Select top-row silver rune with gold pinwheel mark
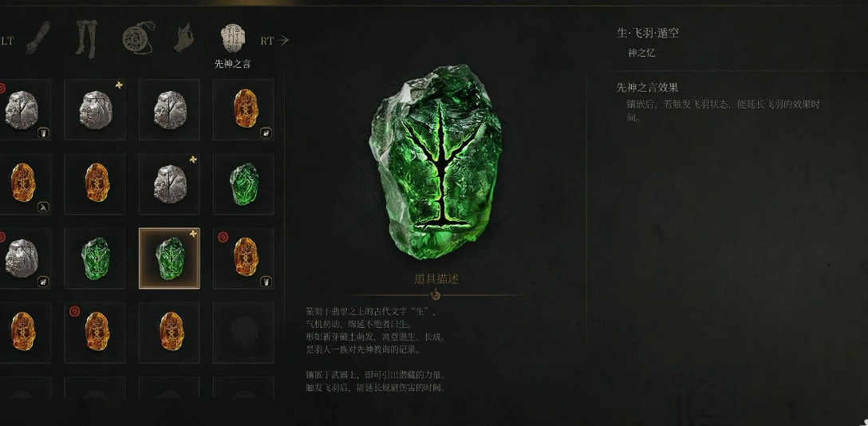This screenshot has width=868, height=426. coord(95,109)
